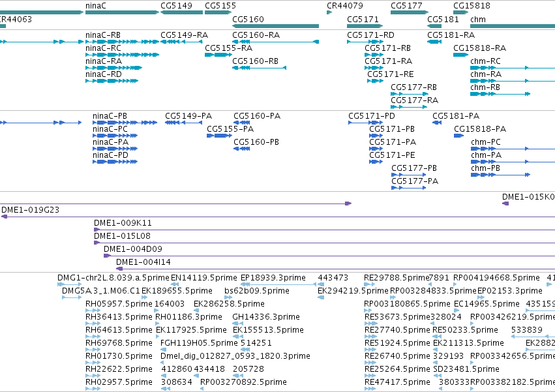Click the CG5177 gene label
Screen dimensions: 555x392
click(x=406, y=6)
